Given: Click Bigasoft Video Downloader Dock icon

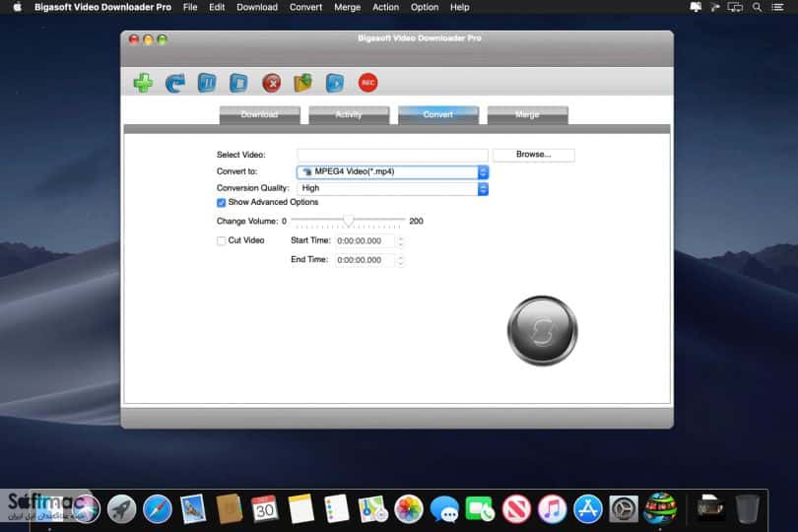Looking at the screenshot, I should (659, 508).
